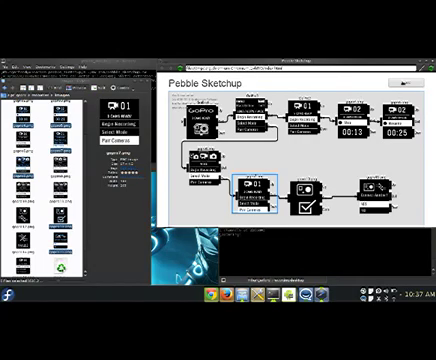
Task: Open the Edit menu in the terminal window
Action: coord(15,67)
